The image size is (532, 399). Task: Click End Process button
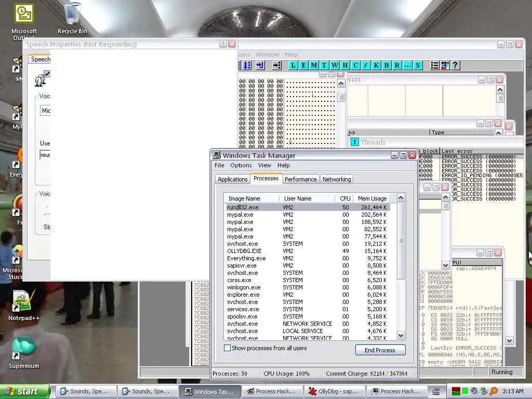point(380,350)
